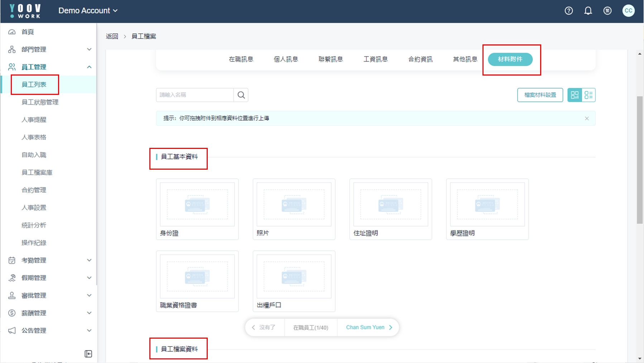Select the 身份證 upload thumbnail
This screenshot has width=644, height=363.
197,204
